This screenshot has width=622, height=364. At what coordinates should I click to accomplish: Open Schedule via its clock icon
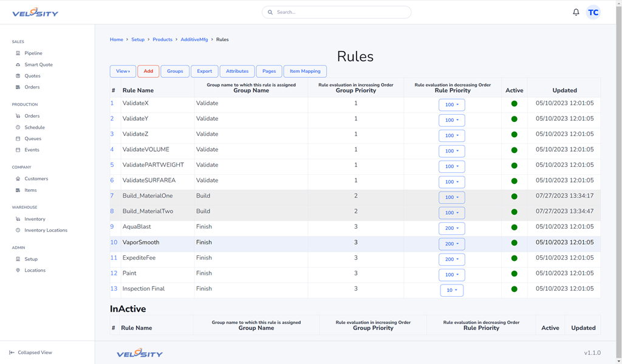coord(18,127)
